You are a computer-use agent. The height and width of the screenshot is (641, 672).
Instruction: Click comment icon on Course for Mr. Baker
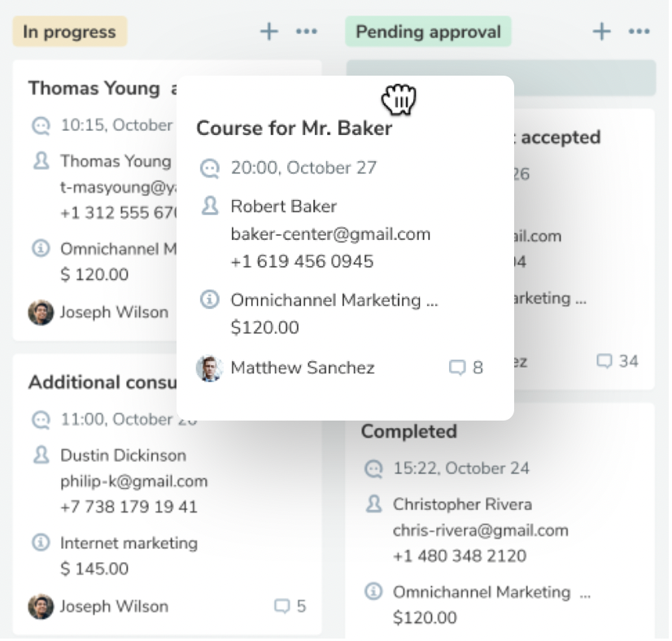(457, 368)
